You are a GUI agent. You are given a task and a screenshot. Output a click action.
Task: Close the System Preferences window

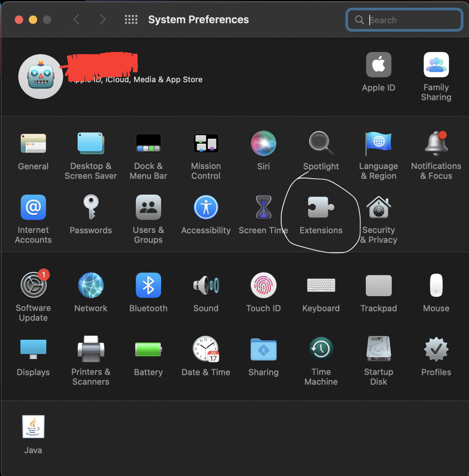19,20
